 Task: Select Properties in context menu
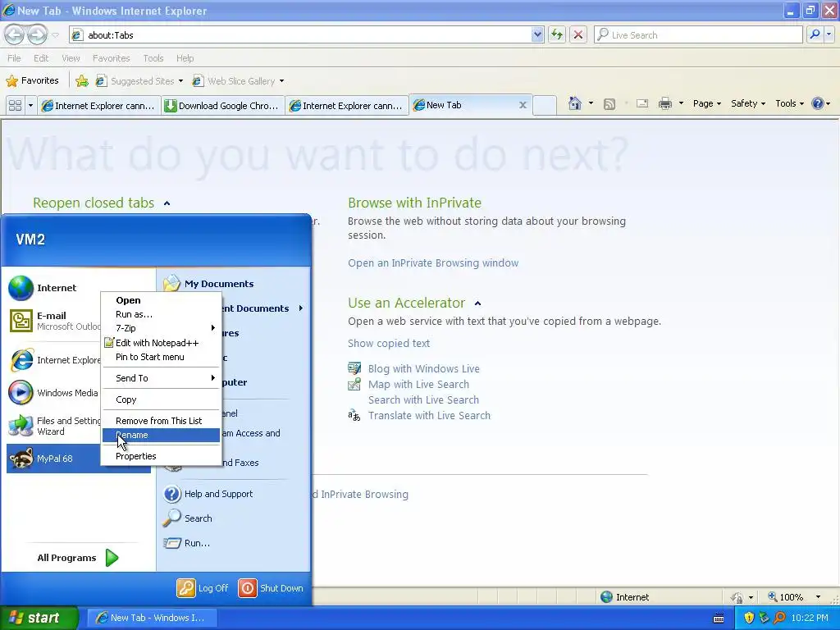coord(161,456)
